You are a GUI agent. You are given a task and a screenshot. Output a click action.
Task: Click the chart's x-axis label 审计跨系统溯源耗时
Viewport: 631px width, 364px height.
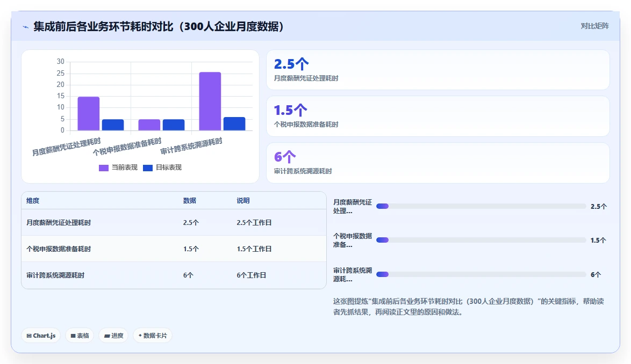tap(191, 146)
